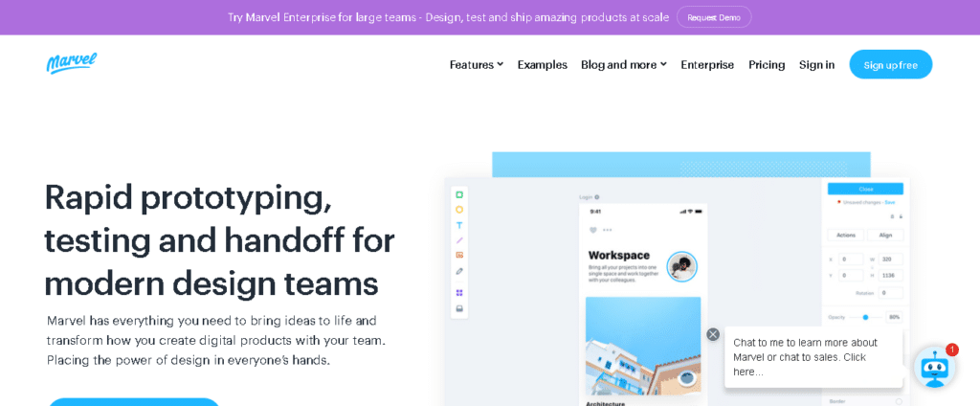Click the Workspace heading in the phone mockup
The image size is (980, 406).
[619, 256]
